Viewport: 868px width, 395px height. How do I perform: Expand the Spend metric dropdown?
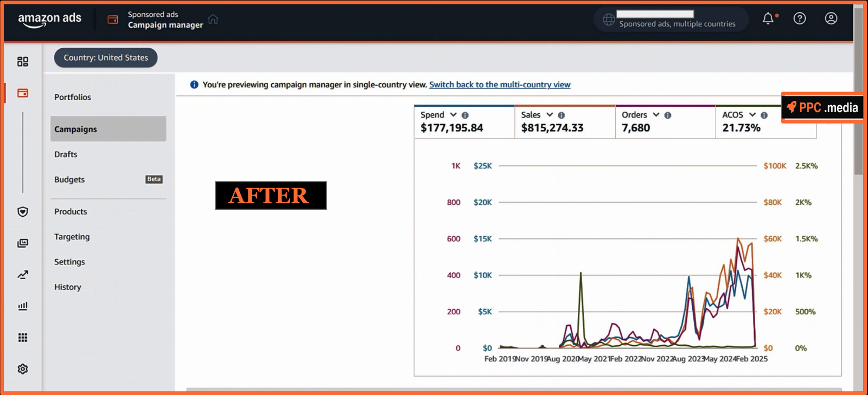[x=453, y=115]
